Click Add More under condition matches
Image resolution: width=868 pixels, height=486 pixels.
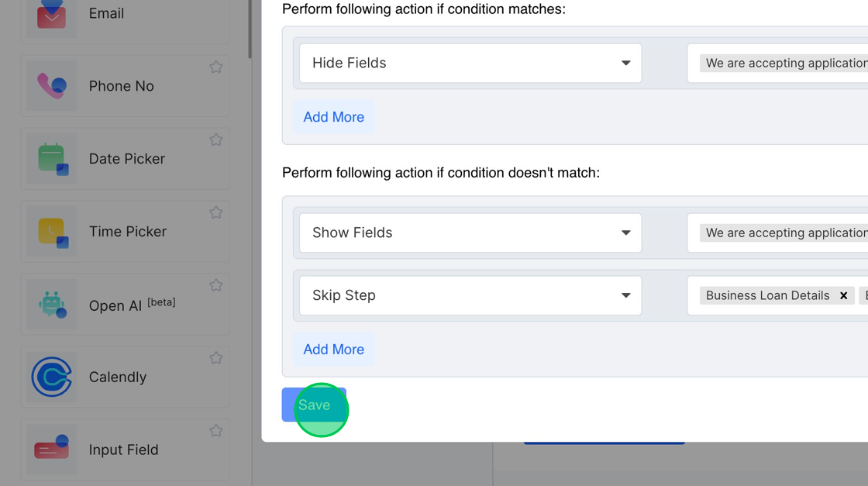333,117
